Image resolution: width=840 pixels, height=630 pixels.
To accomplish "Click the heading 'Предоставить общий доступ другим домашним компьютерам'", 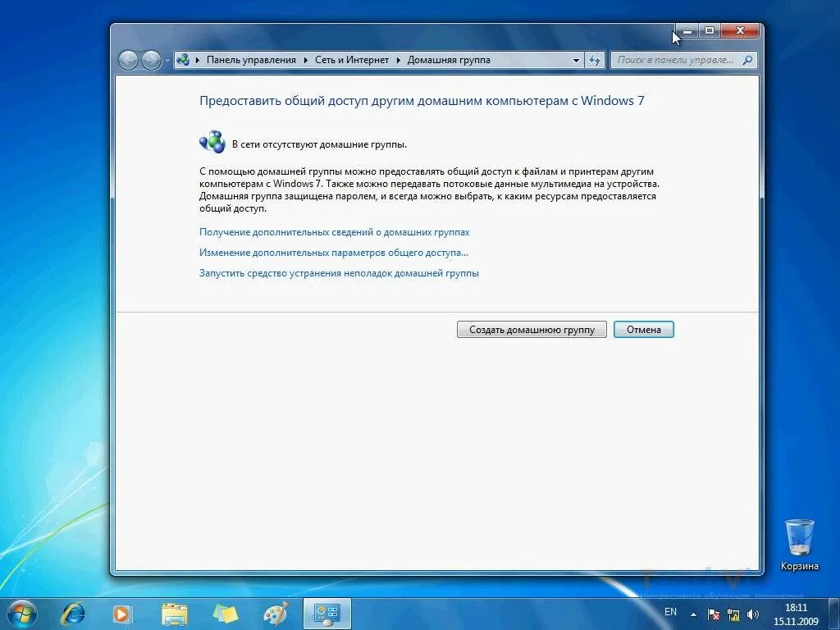I will coord(422,101).
